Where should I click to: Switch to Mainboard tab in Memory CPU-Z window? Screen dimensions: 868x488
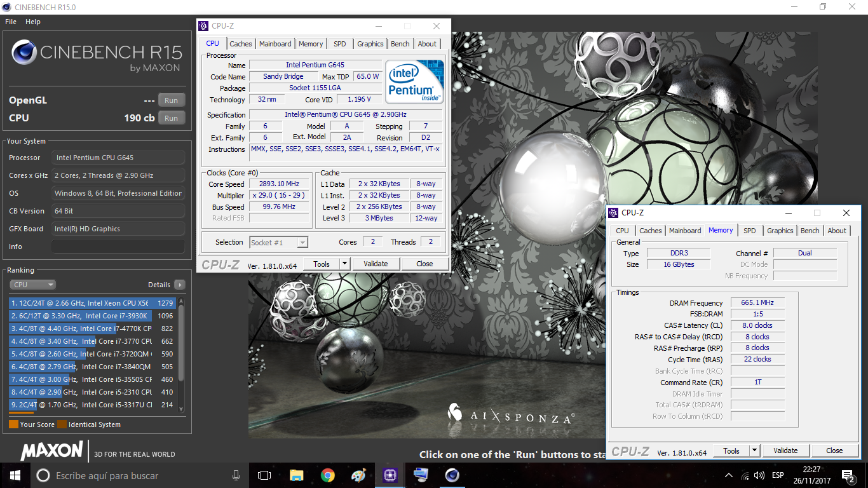click(685, 231)
